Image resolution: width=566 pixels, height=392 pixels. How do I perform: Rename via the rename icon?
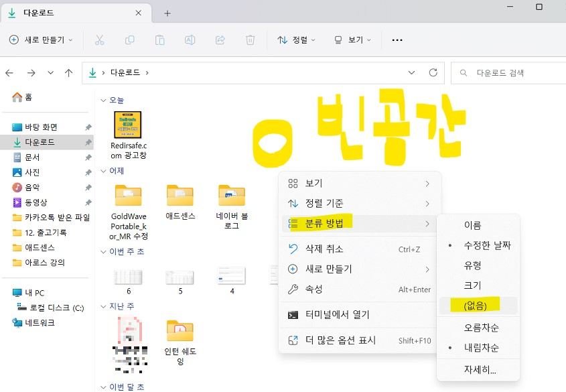coord(189,40)
